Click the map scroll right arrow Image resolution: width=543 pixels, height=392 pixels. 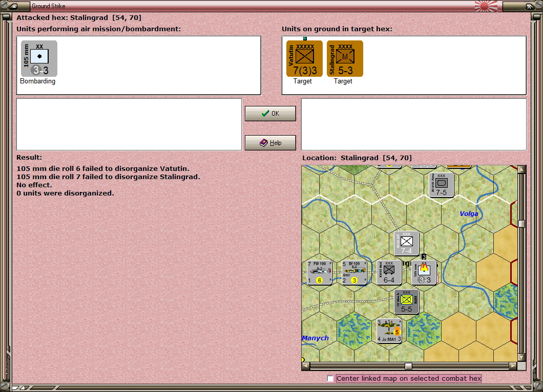click(513, 366)
